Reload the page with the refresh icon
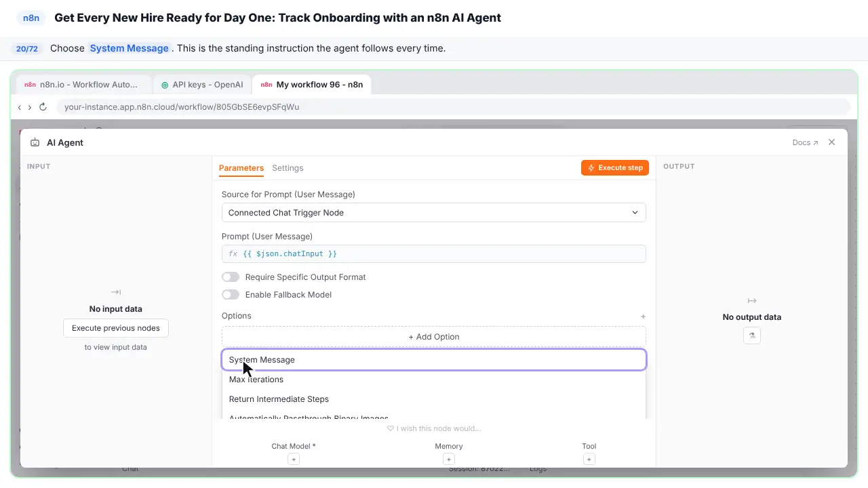The width and height of the screenshot is (868, 488). click(43, 107)
